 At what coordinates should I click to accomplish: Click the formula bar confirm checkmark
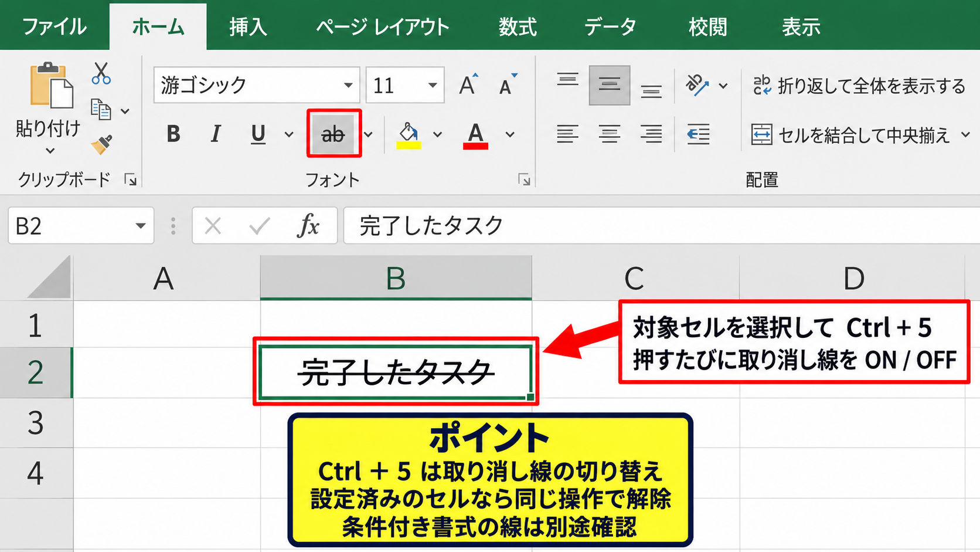(260, 225)
